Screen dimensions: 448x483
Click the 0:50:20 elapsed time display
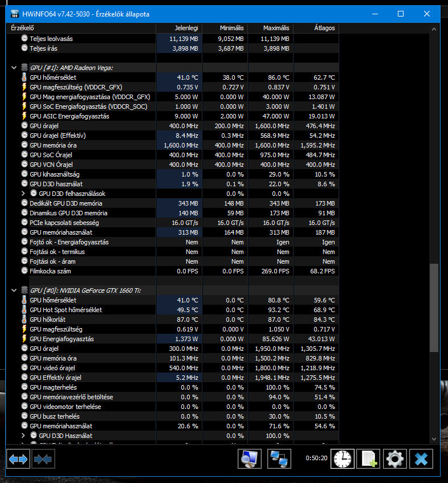316,458
